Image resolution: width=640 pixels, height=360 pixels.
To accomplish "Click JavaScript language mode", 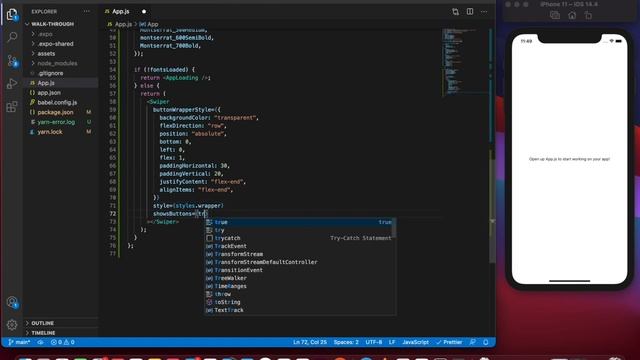I will (416, 342).
